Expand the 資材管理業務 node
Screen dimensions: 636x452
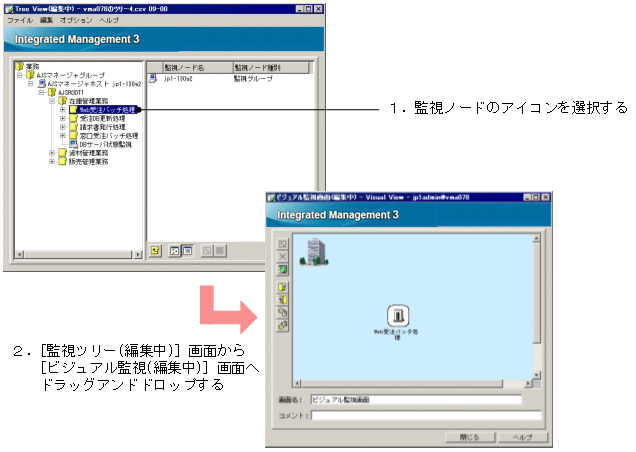[x=52, y=153]
